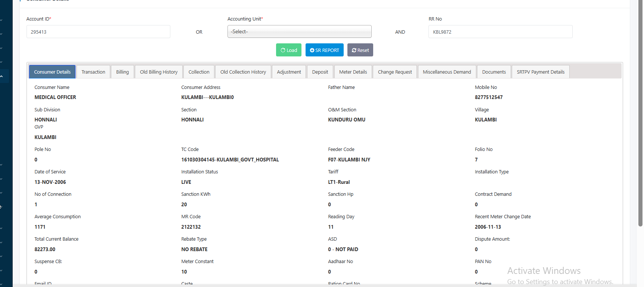
Task: Click into the RR No field
Action: (500, 32)
